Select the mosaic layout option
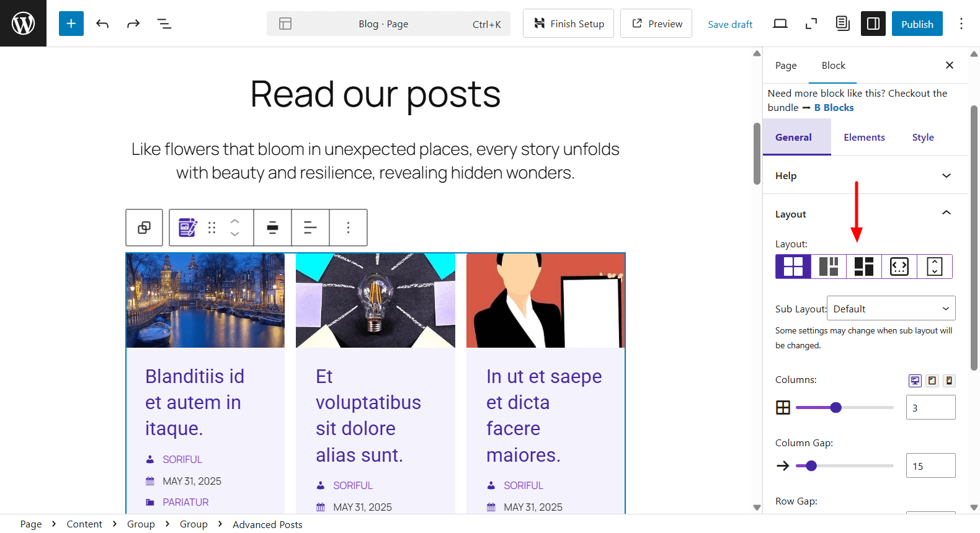The height and width of the screenshot is (533, 980). (864, 266)
